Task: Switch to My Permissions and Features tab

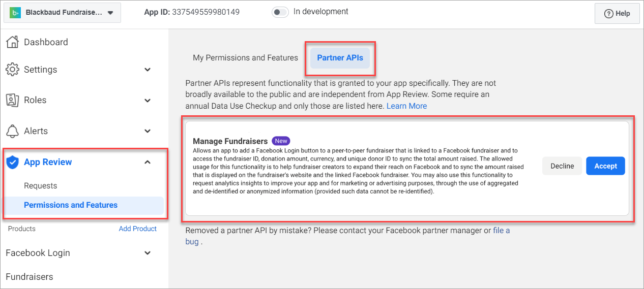Action: [245, 58]
